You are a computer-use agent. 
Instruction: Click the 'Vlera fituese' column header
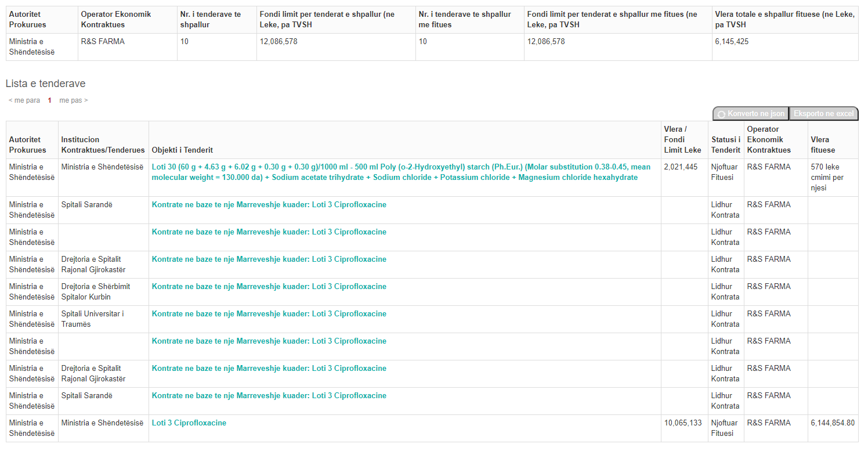[x=823, y=145]
